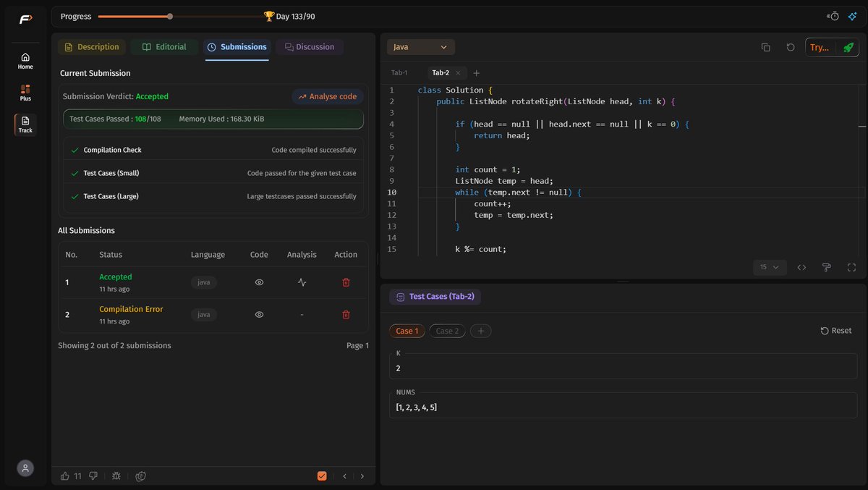The width and height of the screenshot is (868, 490).
Task: Reset the test cases
Action: 836,331
